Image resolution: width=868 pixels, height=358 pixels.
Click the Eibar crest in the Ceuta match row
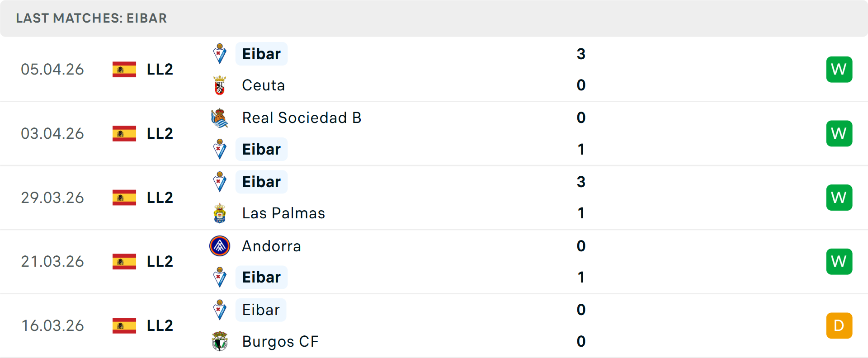[x=220, y=54]
